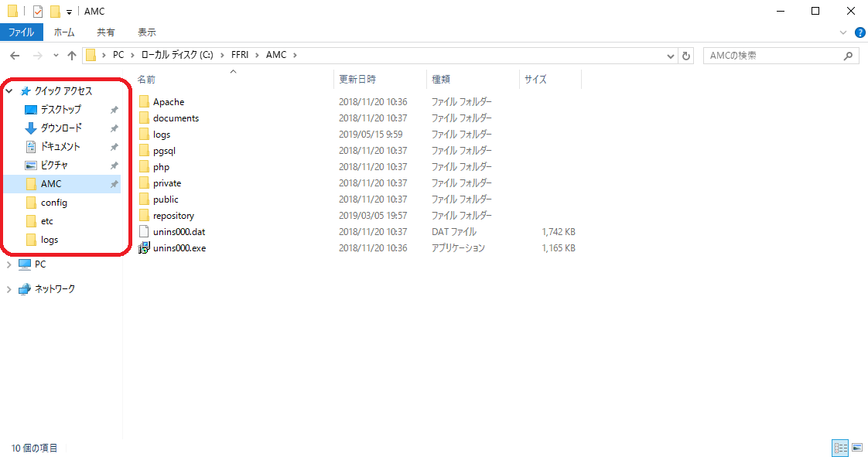Go forward with the forward arrow
This screenshot has height=457, width=868.
click(38, 56)
